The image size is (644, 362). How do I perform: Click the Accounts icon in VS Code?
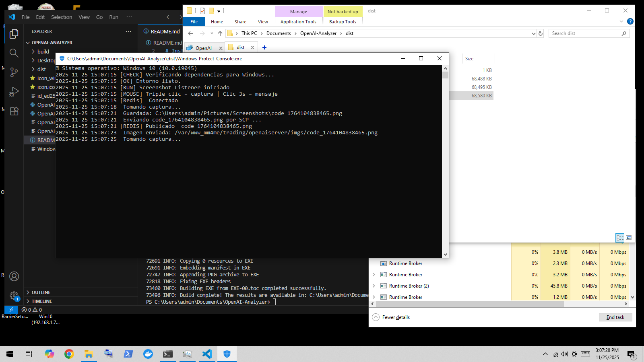(x=14, y=276)
